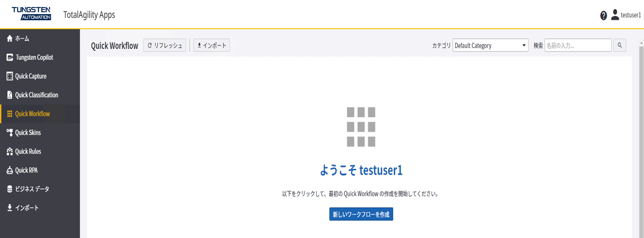Click the user profile avatar icon
The width and height of the screenshot is (644, 238).
(x=615, y=15)
